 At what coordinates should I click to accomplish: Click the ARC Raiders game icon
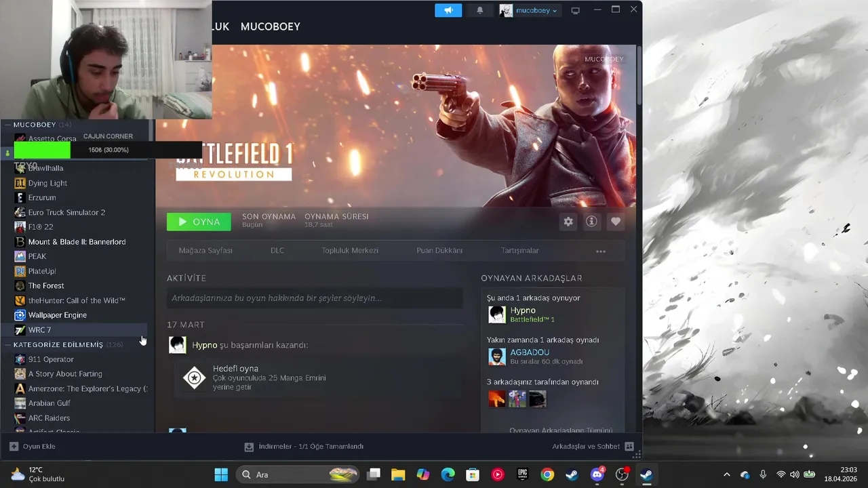(x=20, y=418)
